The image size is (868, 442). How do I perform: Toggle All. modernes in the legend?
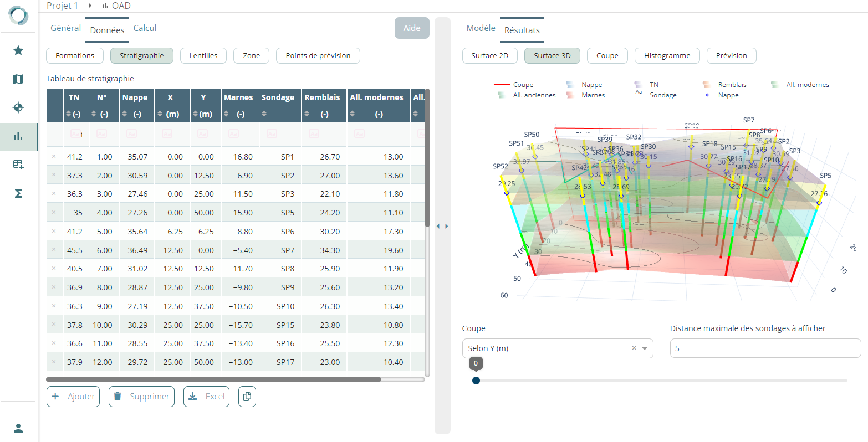pyautogui.click(x=800, y=85)
